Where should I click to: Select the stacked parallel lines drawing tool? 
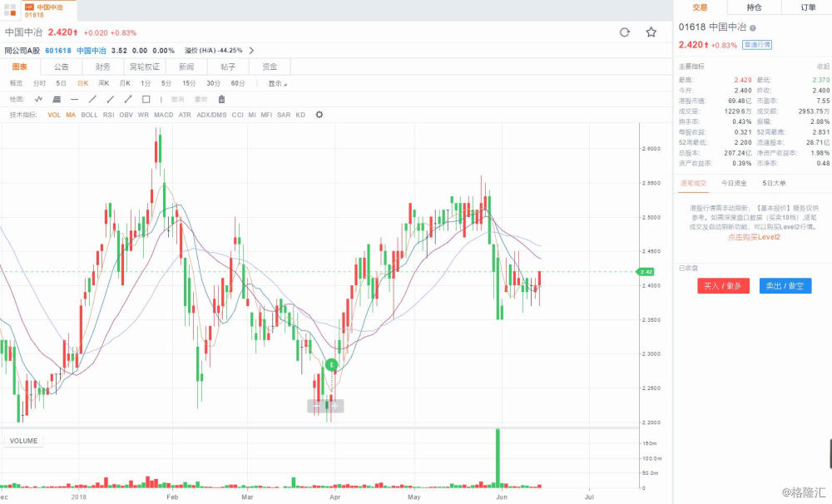(57, 99)
